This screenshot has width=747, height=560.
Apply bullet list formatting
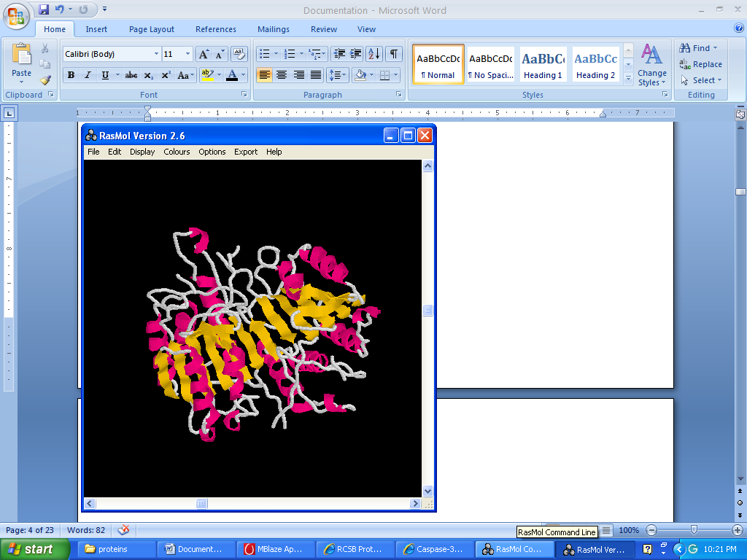265,54
